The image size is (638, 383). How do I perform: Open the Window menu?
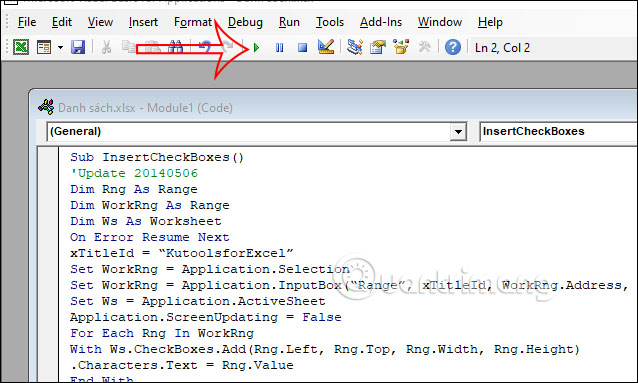point(440,22)
